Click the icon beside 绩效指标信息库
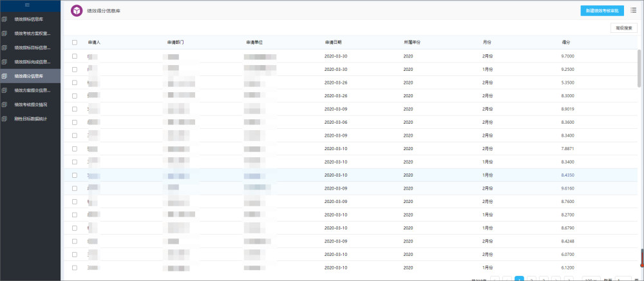 click(x=5, y=19)
